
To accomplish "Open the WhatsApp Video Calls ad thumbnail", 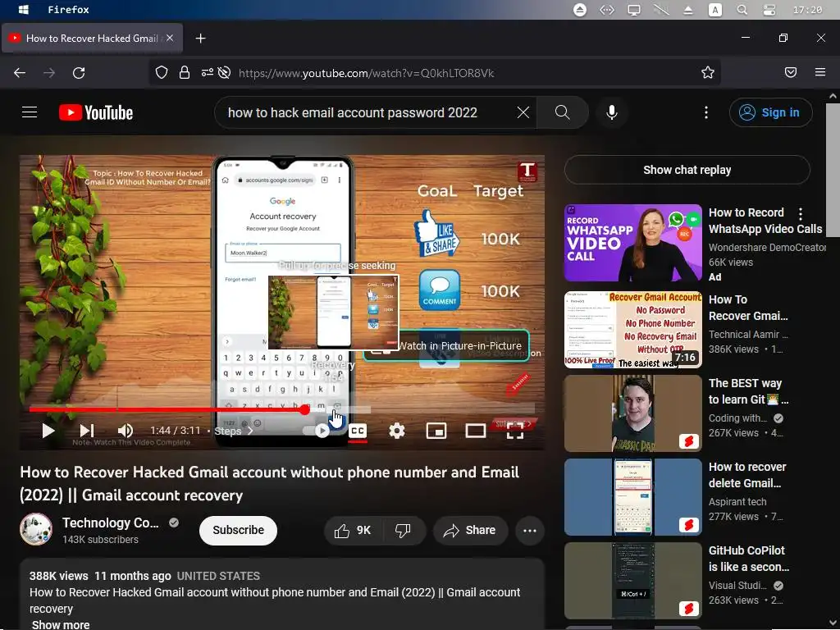I will point(633,243).
